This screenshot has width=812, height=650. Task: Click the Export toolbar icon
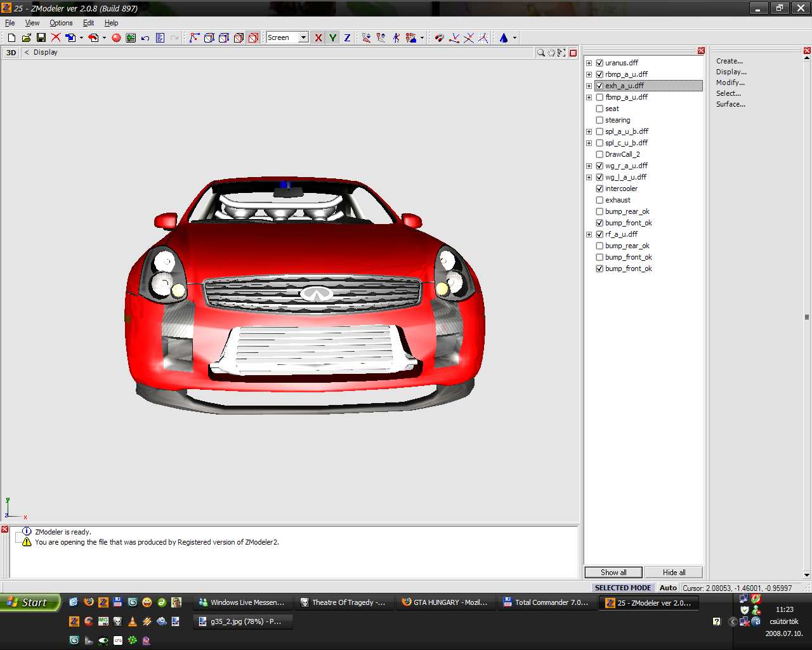(93, 38)
